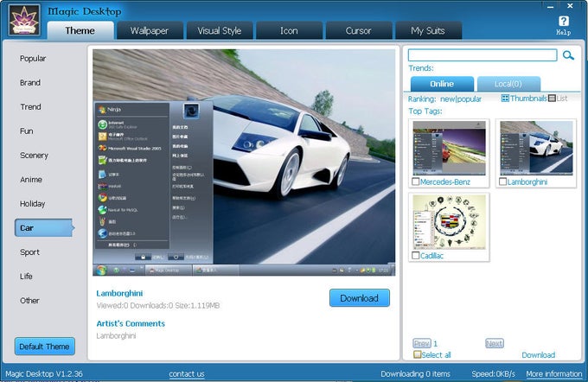Click the Cadillac label text
Viewport: 588px width, 382px height.
(x=431, y=256)
